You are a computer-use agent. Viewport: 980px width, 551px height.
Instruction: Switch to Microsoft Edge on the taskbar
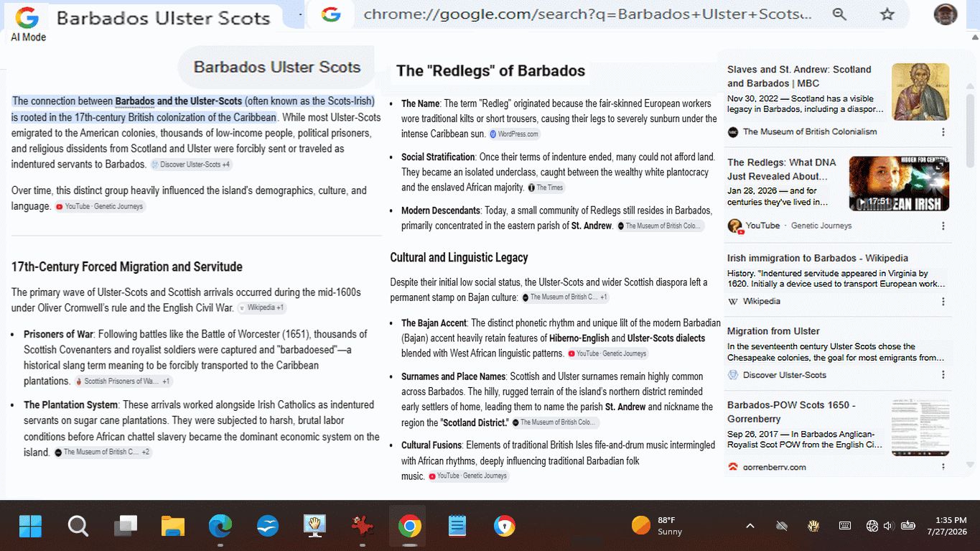[220, 527]
